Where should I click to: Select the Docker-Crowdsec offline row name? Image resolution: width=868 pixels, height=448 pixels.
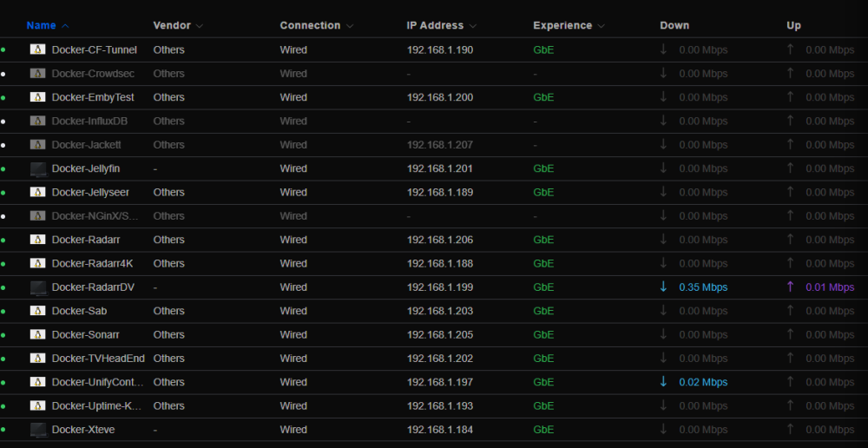[x=93, y=74]
